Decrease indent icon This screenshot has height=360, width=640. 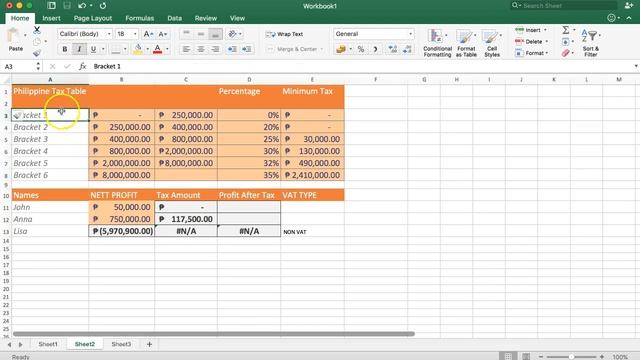(x=232, y=49)
